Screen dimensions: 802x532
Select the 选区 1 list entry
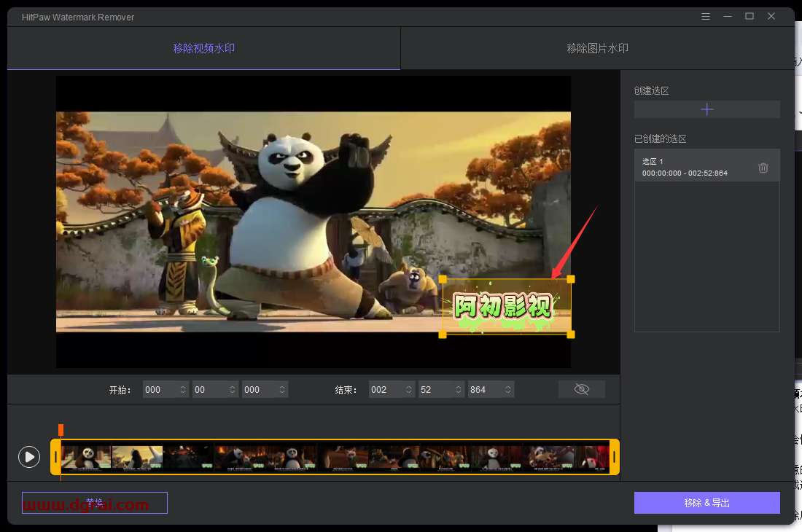point(707,165)
